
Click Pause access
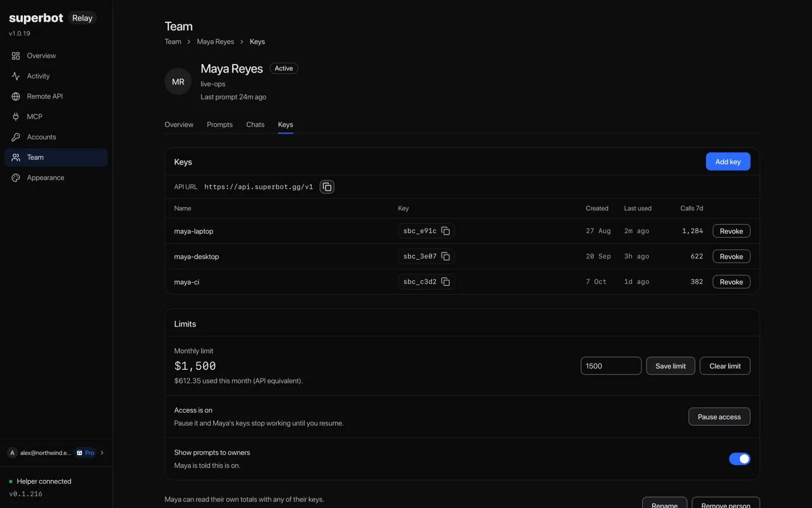(x=719, y=417)
